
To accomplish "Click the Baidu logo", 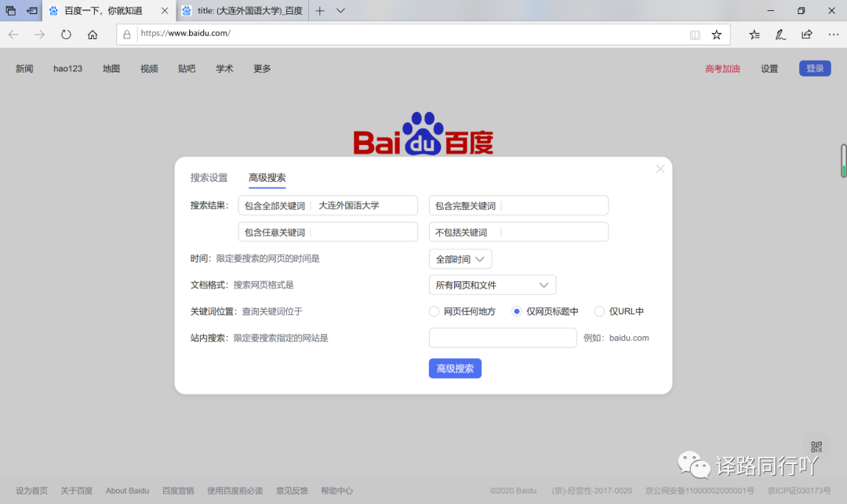I will pos(423,133).
